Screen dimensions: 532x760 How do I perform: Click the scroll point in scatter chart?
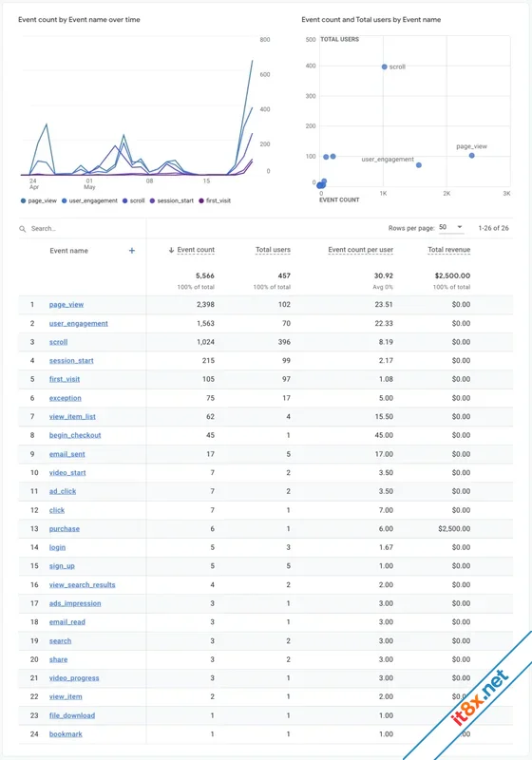(384, 66)
